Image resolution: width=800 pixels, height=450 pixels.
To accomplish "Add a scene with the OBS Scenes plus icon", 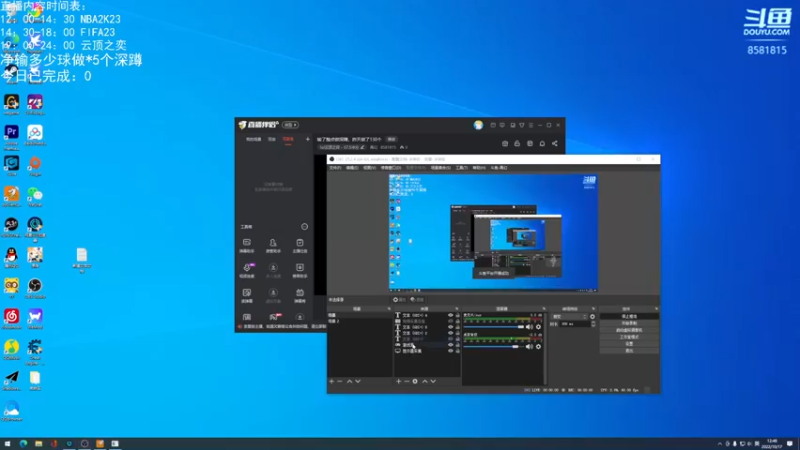I will click(x=332, y=381).
